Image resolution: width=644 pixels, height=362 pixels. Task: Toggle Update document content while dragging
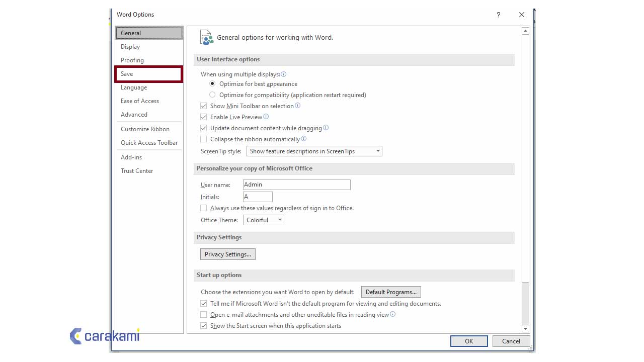click(204, 128)
